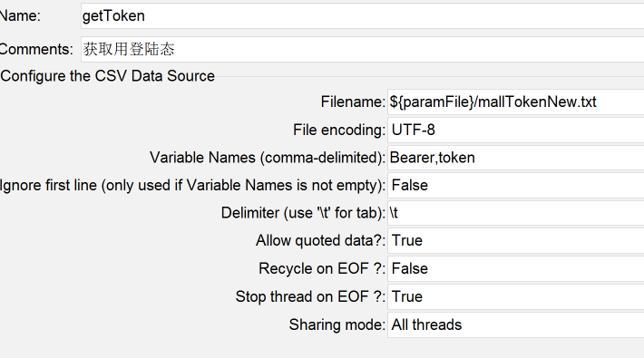Click the 'Allow quoted data?:' label
644x358 pixels.
[321, 240]
